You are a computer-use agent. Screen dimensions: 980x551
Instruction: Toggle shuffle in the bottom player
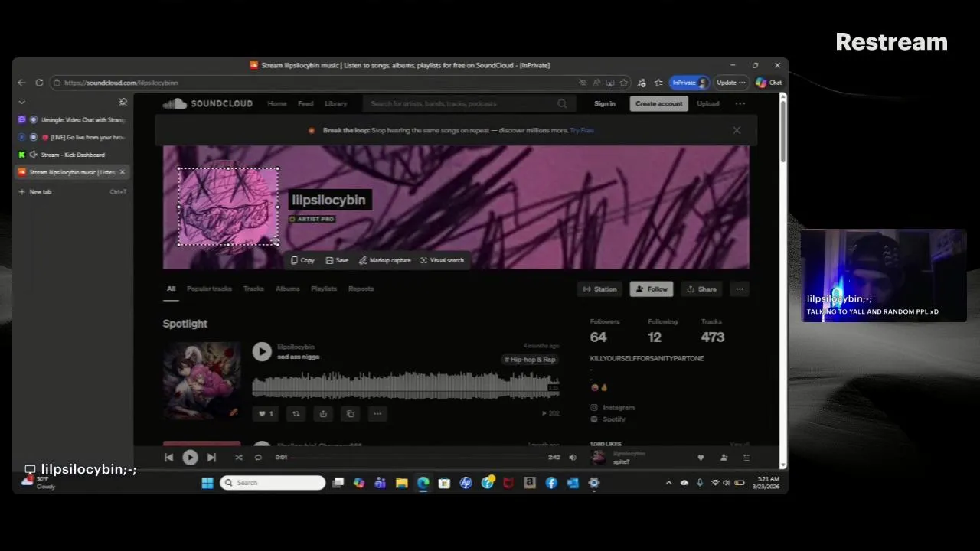click(x=238, y=458)
